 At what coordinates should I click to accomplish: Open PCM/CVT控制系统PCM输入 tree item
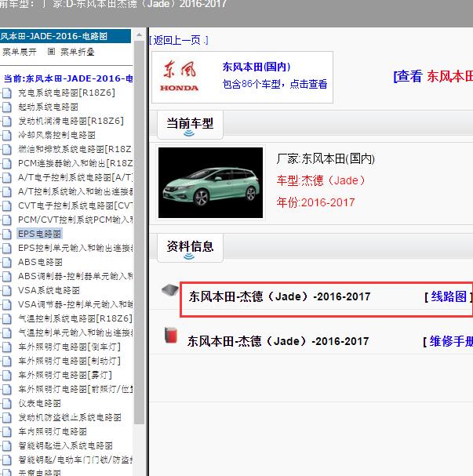click(75, 220)
